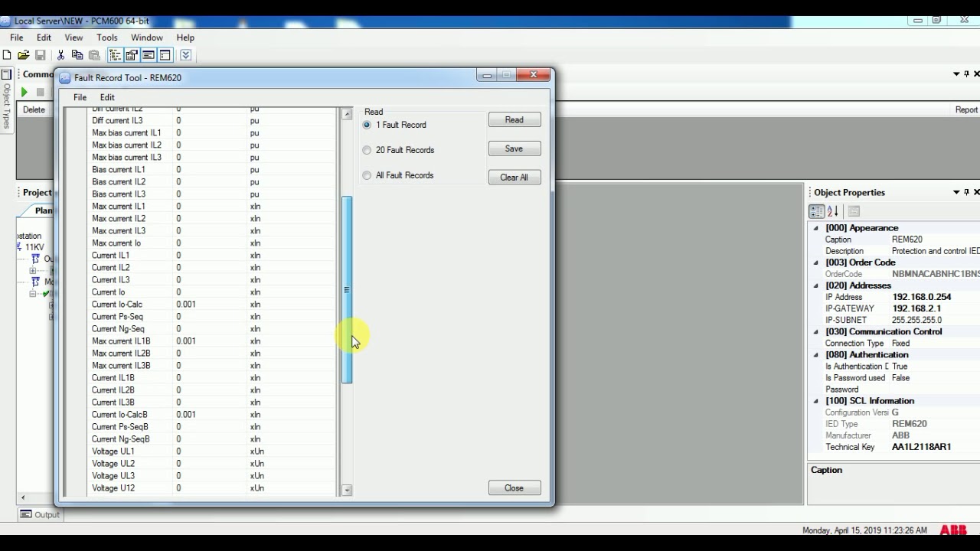This screenshot has width=980, height=551.
Task: Collapse the [003] Order Code property group
Action: [815, 262]
